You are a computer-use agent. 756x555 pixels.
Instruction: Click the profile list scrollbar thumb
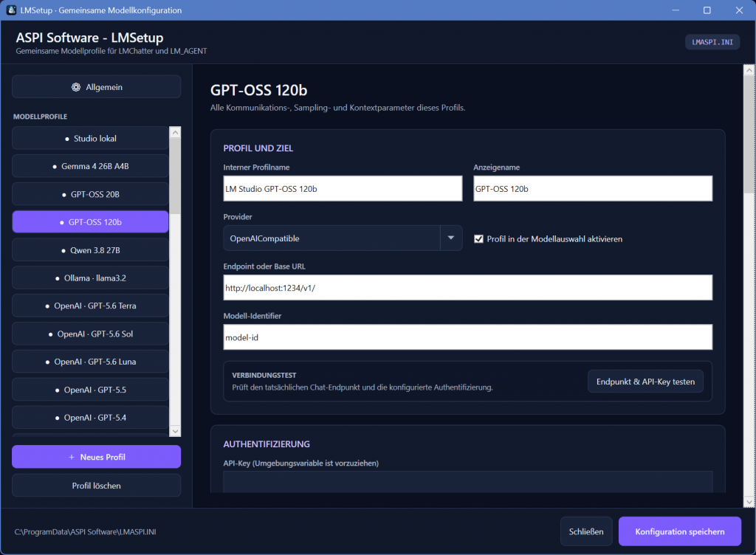175,176
